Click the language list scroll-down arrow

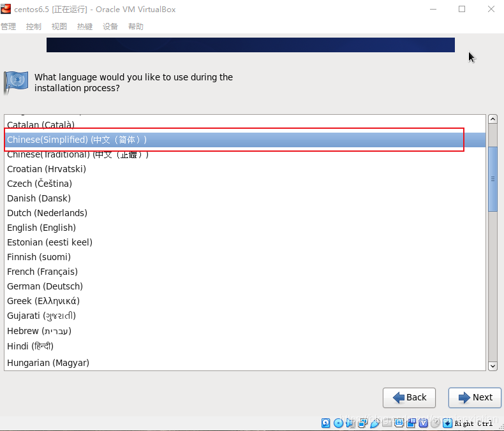pos(493,366)
